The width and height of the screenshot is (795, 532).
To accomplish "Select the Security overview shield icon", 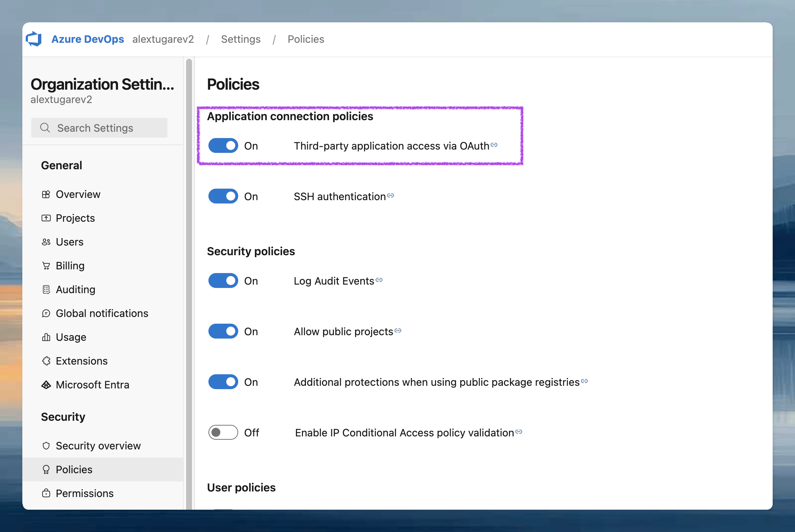I will coord(46,445).
